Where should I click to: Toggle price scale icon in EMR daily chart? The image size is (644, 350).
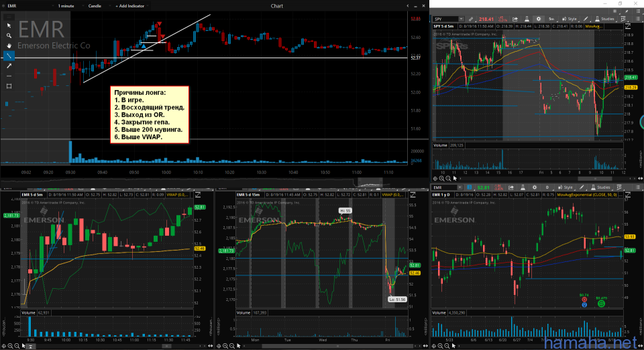(x=628, y=195)
